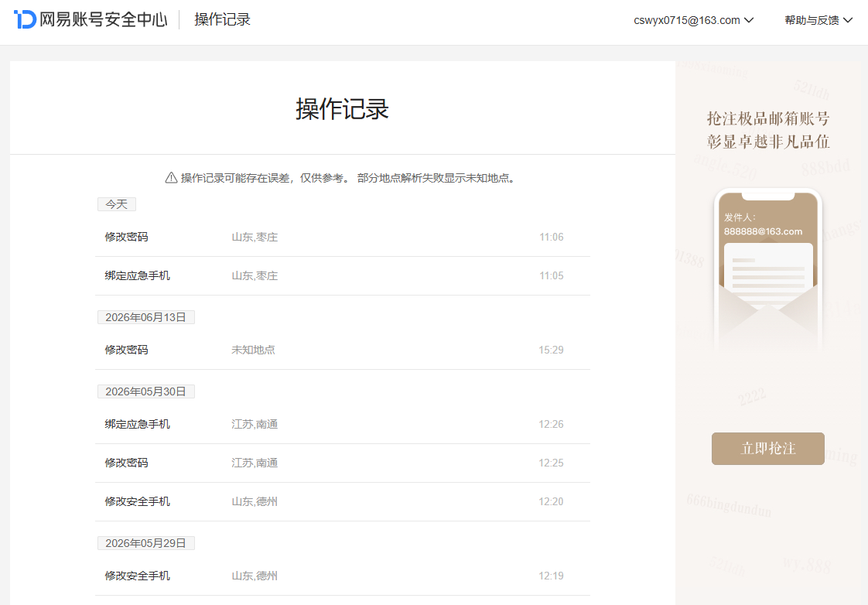The image size is (868, 605).
Task: Click the 抢注极品邮箱账号 ad heading
Action: [x=767, y=118]
